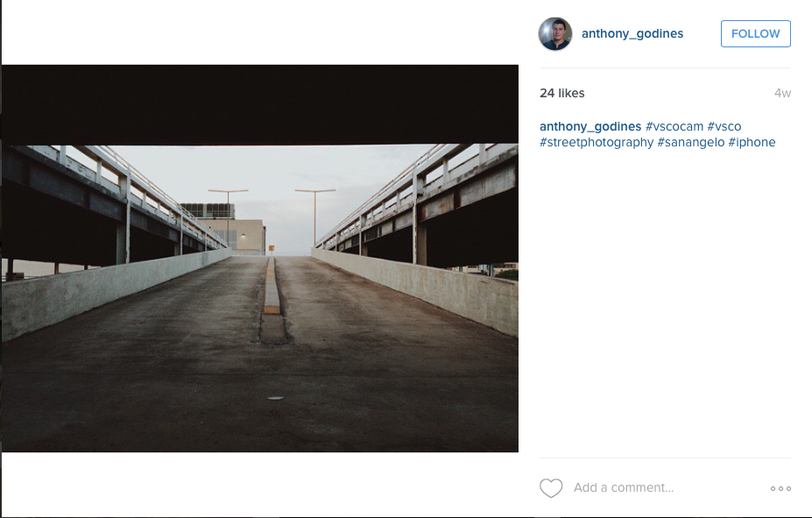812x518 pixels.
Task: View who liked via 24 likes
Action: [x=562, y=94]
